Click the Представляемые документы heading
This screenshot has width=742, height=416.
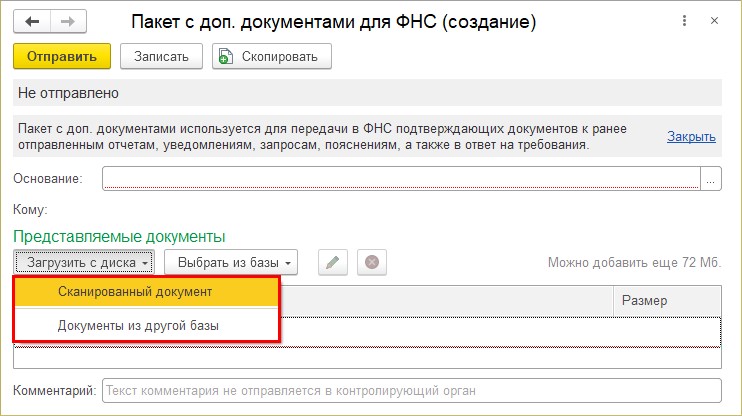click(119, 236)
